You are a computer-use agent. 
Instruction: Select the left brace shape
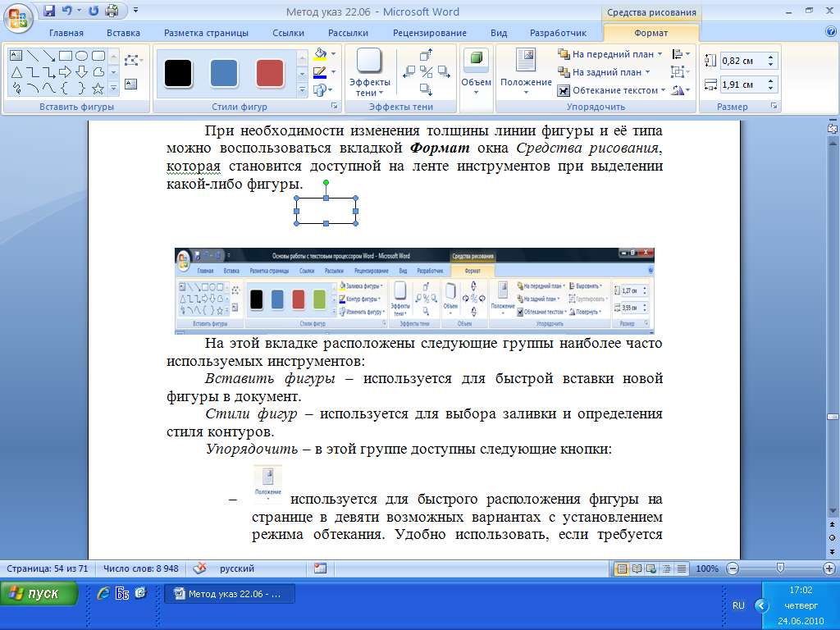click(x=66, y=88)
